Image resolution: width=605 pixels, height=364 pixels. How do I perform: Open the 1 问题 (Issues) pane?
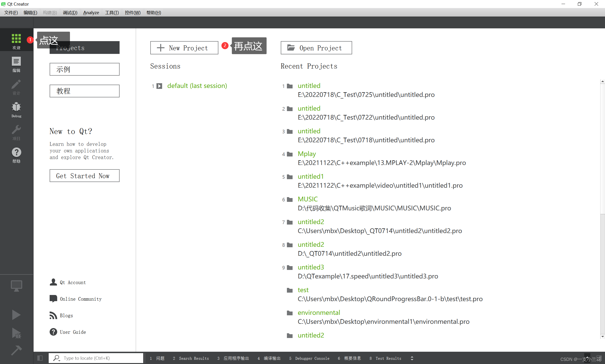pyautogui.click(x=157, y=358)
